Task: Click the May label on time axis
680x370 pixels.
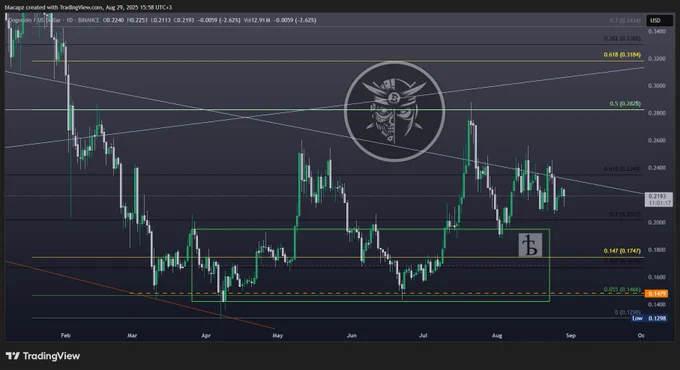Action: coord(278,335)
